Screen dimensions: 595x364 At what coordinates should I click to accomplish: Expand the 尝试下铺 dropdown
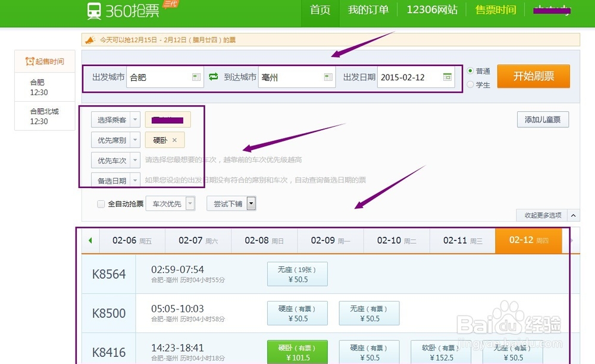[x=250, y=203]
